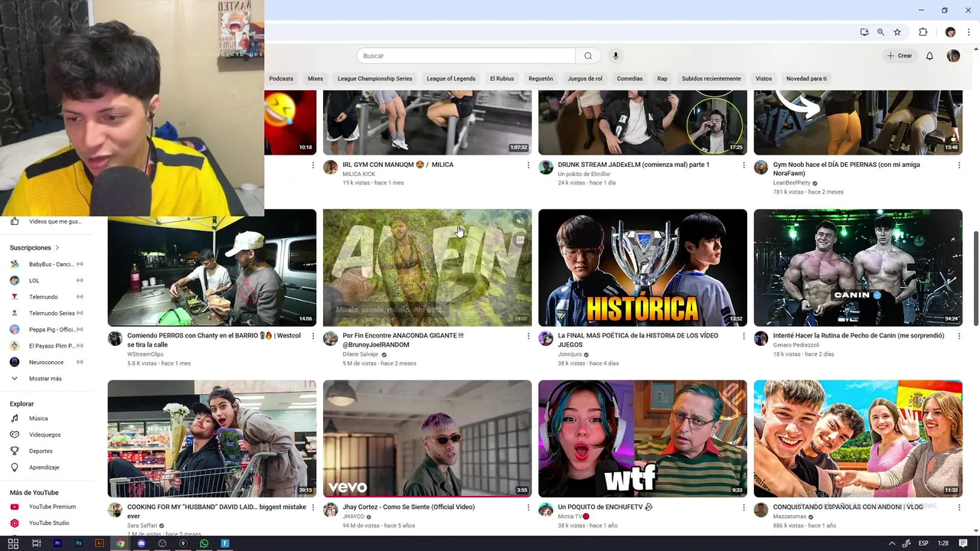
Task: Open CONQUISTANDO ESPAÑOLAS CON ANDONI title
Action: click(x=848, y=507)
